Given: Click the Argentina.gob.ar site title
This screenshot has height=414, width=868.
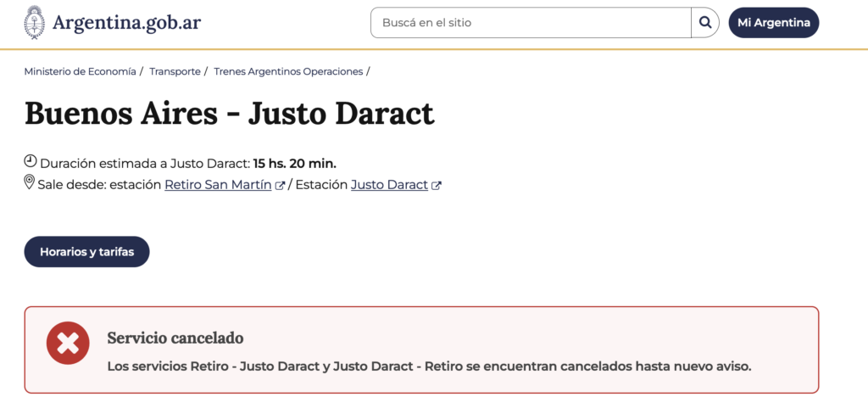Looking at the screenshot, I should point(127,23).
